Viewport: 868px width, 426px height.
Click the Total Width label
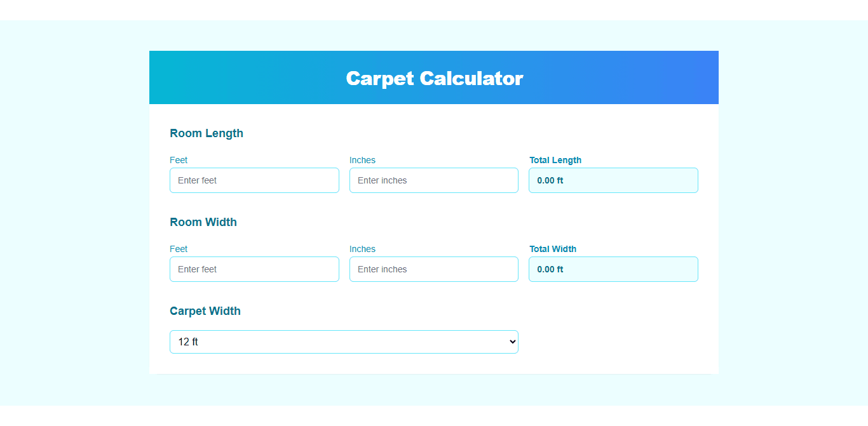pyautogui.click(x=553, y=249)
